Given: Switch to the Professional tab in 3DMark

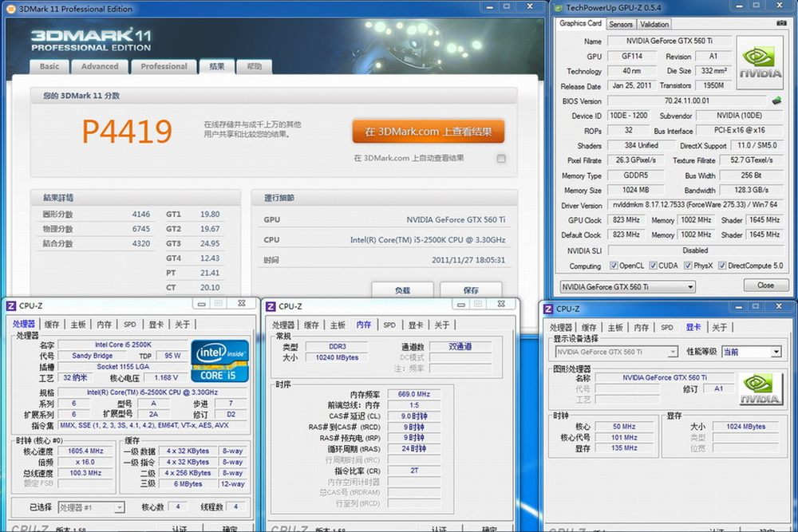Looking at the screenshot, I should [164, 67].
